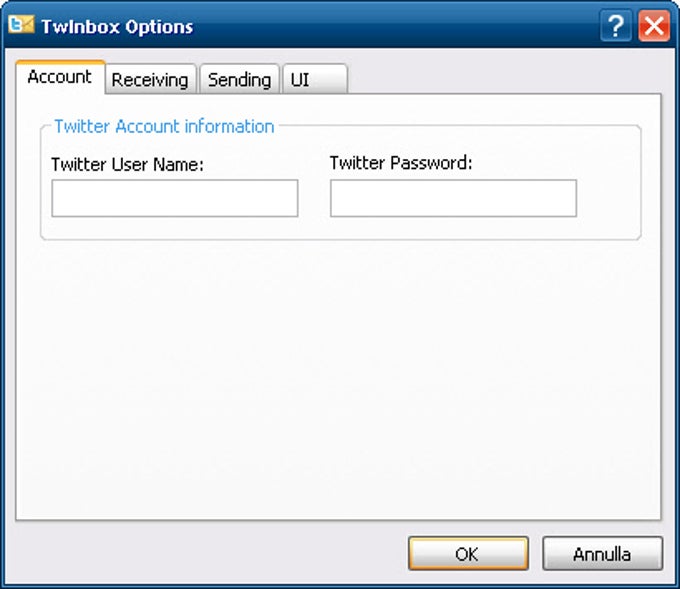Switch to the Receiving tab

point(150,79)
